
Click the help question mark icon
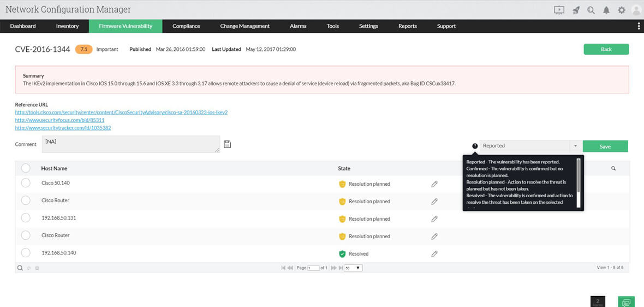475,146
